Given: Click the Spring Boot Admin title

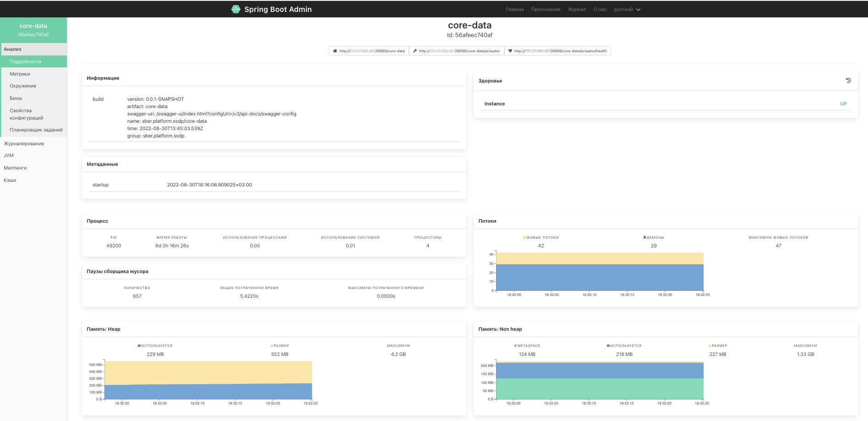Looking at the screenshot, I should pyautogui.click(x=278, y=9).
